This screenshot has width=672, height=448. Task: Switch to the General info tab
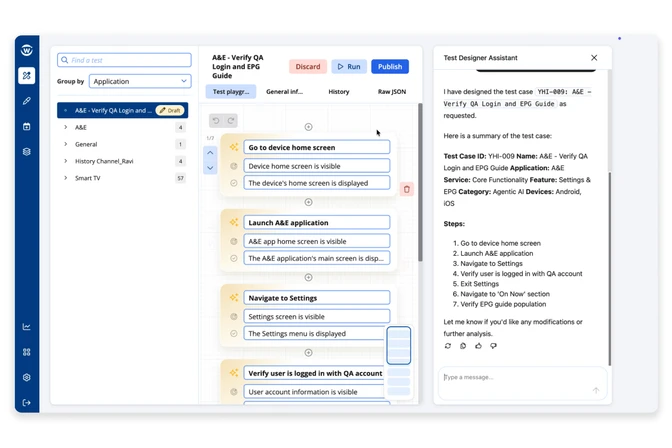pos(284,91)
